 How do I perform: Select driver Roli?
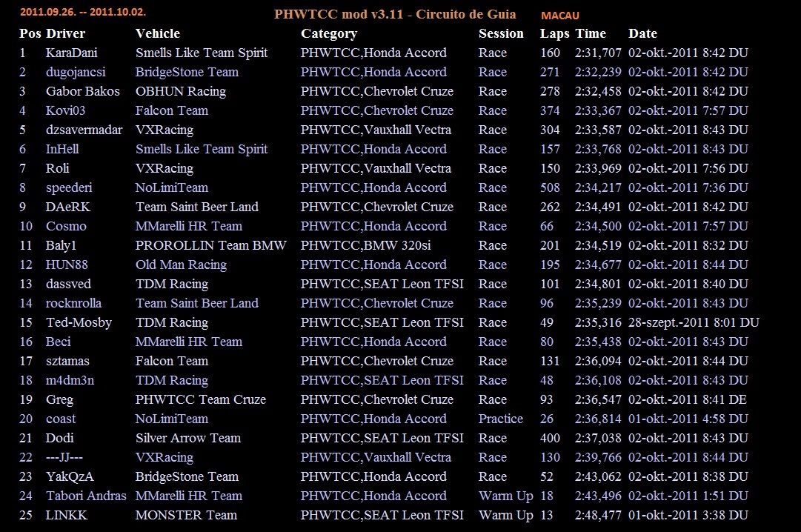pos(57,169)
